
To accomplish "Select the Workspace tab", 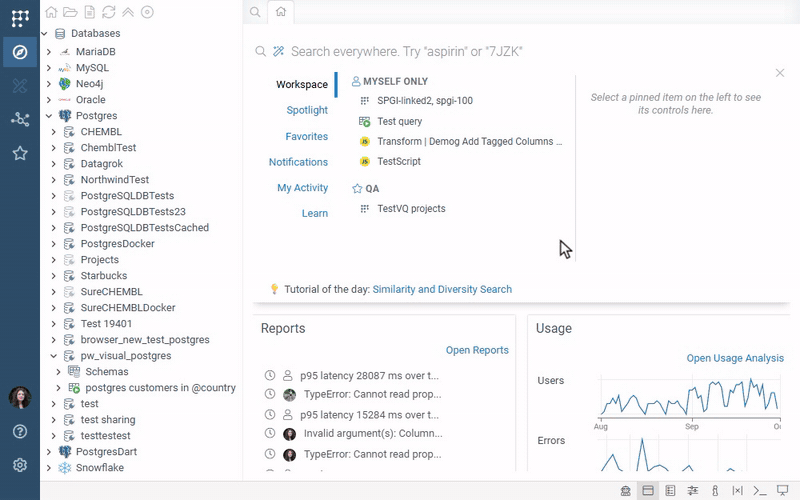I will [x=302, y=85].
